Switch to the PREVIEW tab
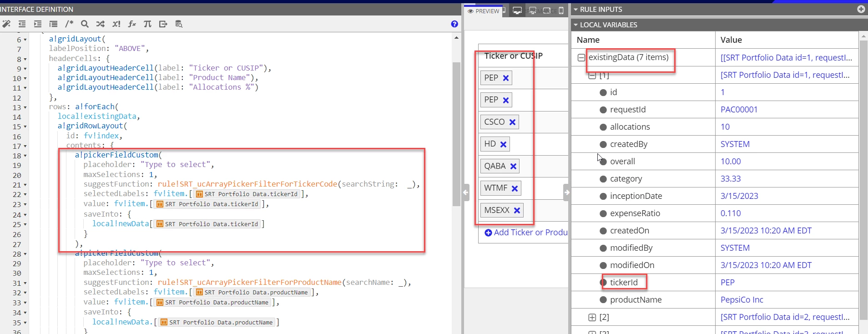868x334 pixels. tap(483, 11)
